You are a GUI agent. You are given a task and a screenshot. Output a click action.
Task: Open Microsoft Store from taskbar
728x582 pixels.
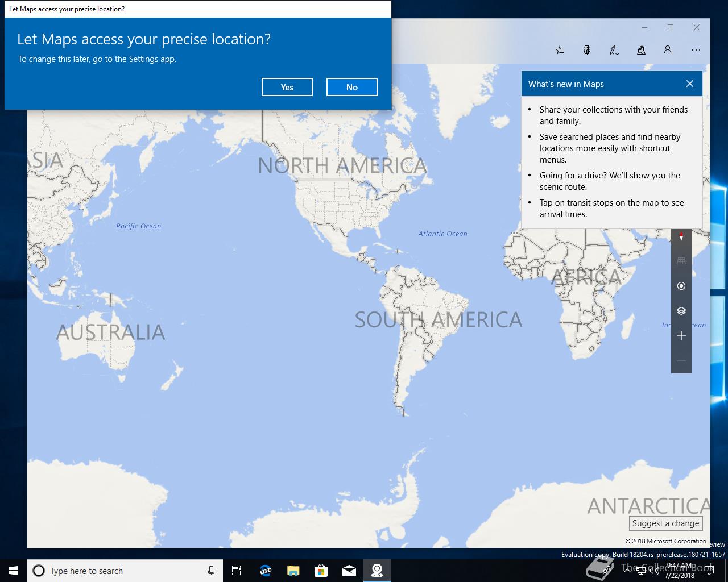(321, 571)
